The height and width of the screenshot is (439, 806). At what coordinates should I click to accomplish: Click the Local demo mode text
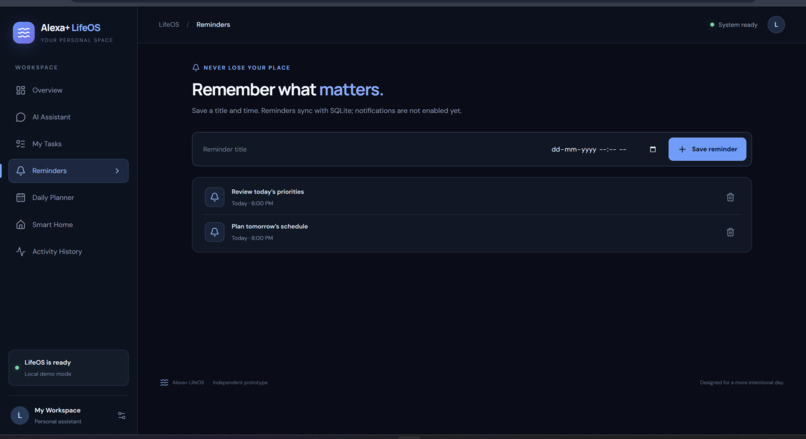click(x=48, y=374)
